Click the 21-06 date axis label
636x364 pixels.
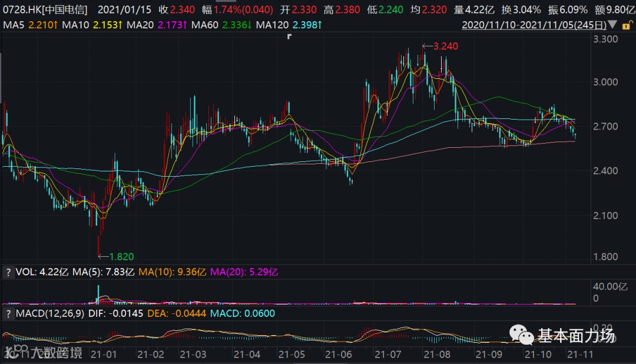[x=339, y=354]
